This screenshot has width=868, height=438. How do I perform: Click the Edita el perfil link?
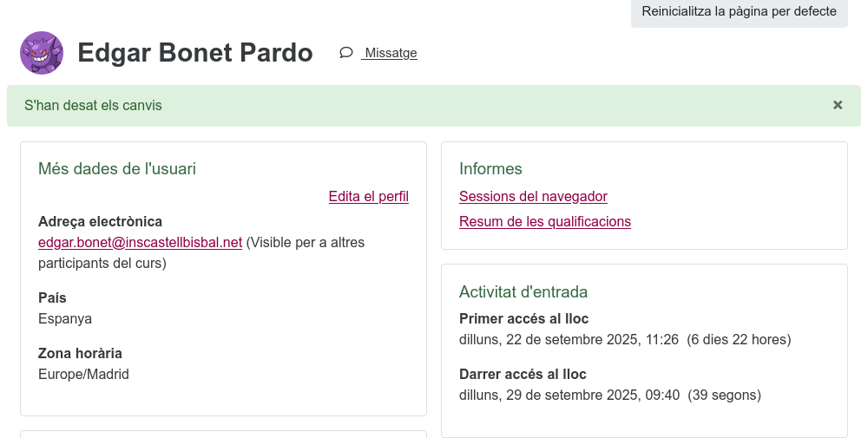[368, 197]
